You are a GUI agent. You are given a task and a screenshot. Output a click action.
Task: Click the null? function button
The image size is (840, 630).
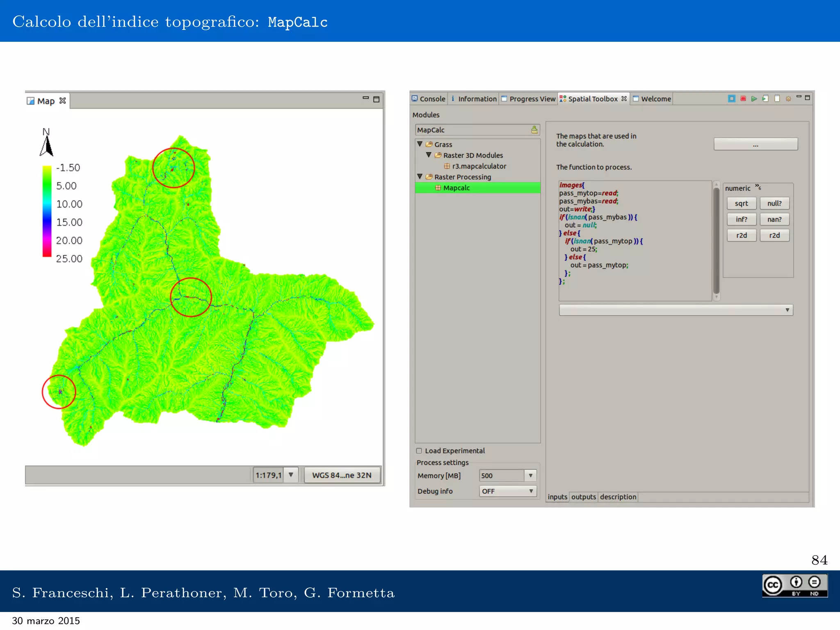[774, 203]
